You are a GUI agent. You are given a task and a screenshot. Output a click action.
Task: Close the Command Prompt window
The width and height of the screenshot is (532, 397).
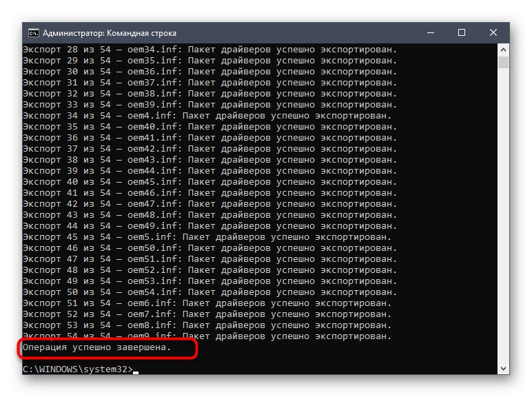click(493, 33)
